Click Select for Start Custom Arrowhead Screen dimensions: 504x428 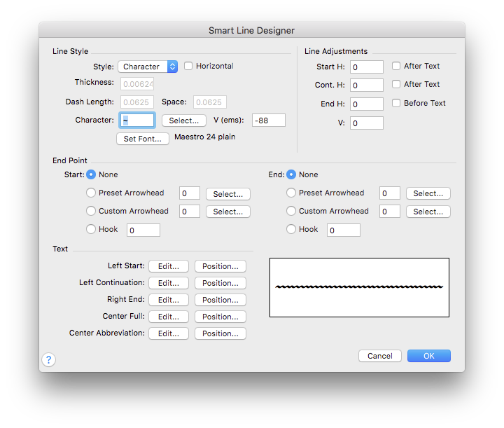[x=228, y=212]
